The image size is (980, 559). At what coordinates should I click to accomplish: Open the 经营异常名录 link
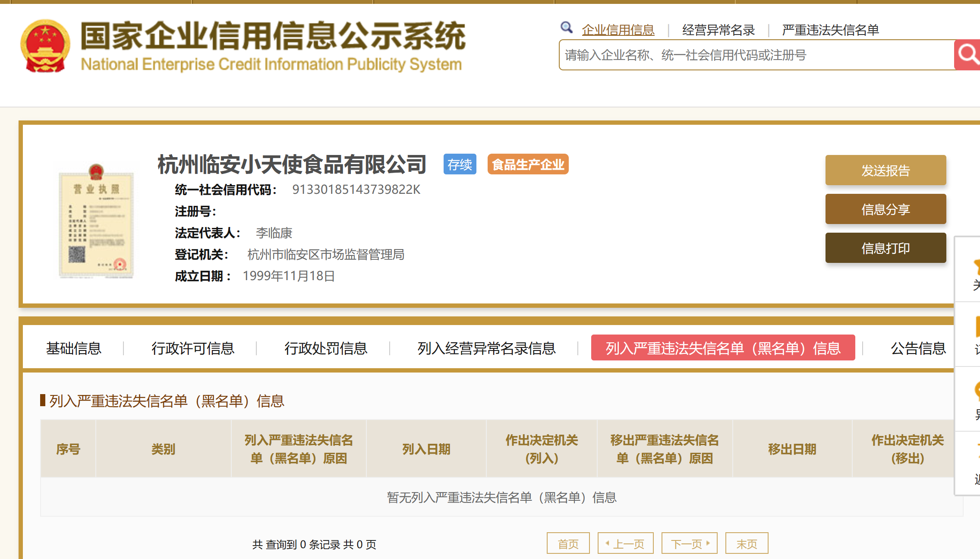tap(718, 30)
